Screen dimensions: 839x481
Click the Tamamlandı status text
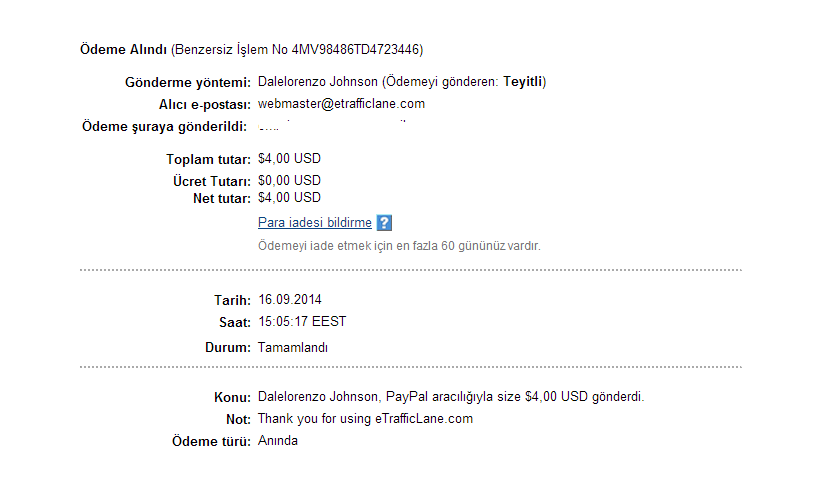pos(293,348)
